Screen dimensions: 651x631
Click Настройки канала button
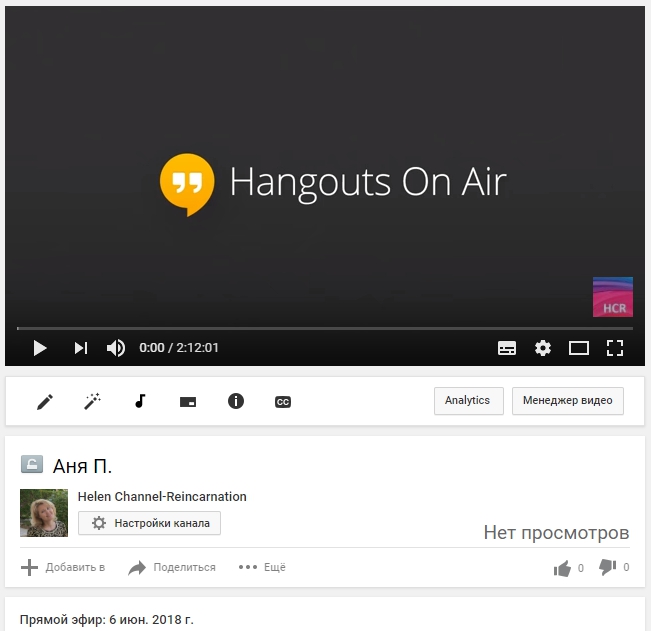pos(149,523)
